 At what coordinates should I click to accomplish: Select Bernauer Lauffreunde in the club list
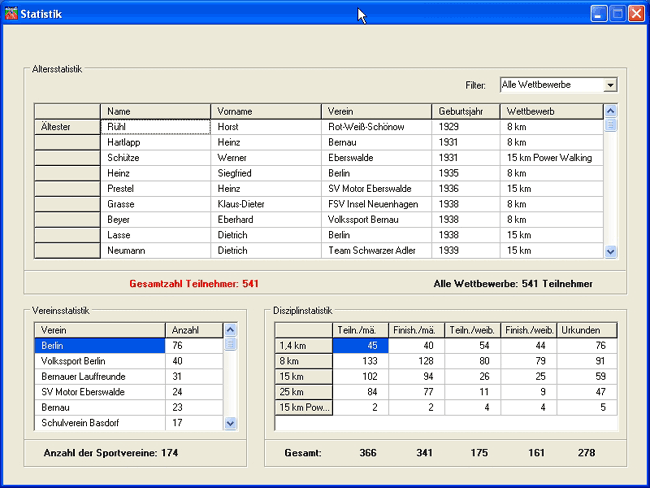pos(99,376)
